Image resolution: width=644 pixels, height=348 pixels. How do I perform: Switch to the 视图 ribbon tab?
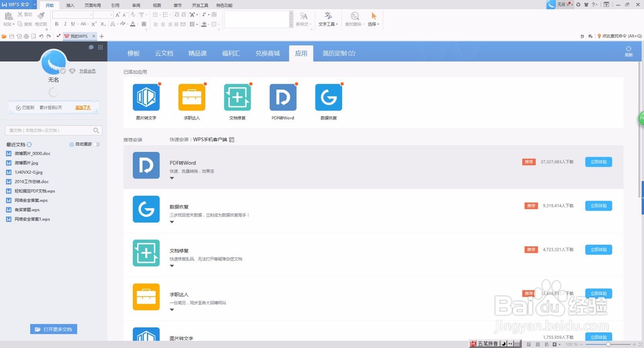tap(157, 5)
